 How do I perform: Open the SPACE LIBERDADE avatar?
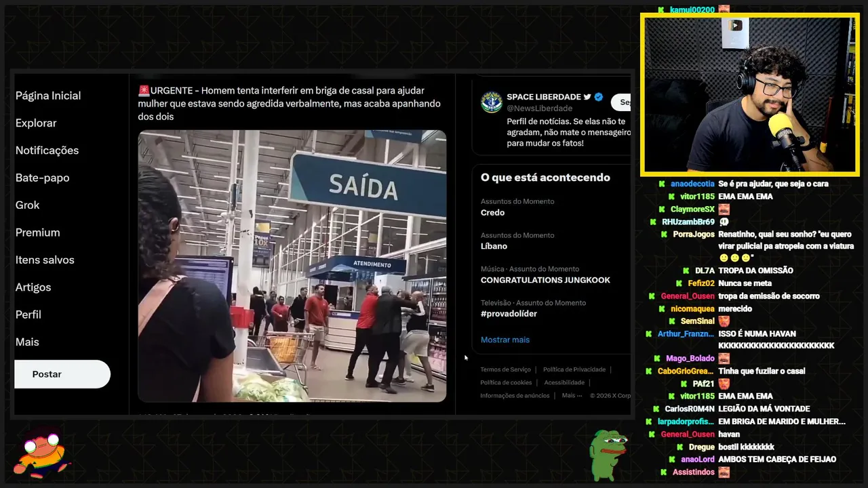[x=492, y=102]
